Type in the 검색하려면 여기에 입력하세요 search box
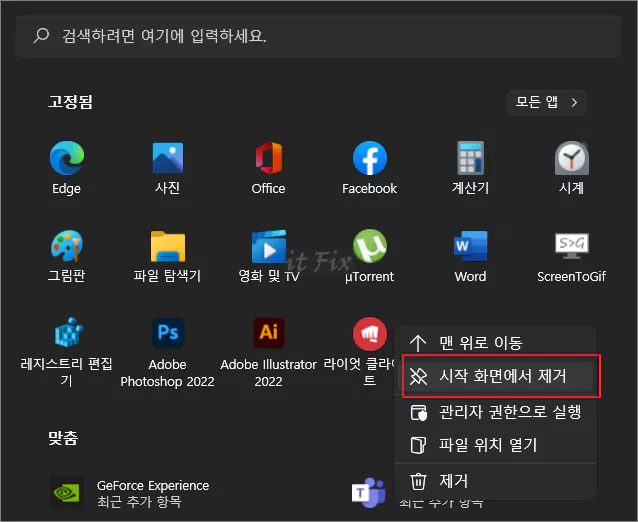The height and width of the screenshot is (522, 638). click(x=318, y=37)
